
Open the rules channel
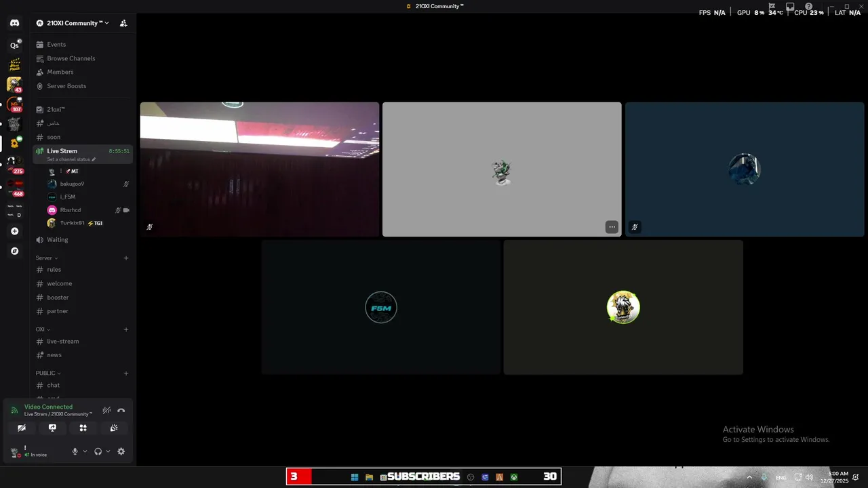tap(83, 270)
